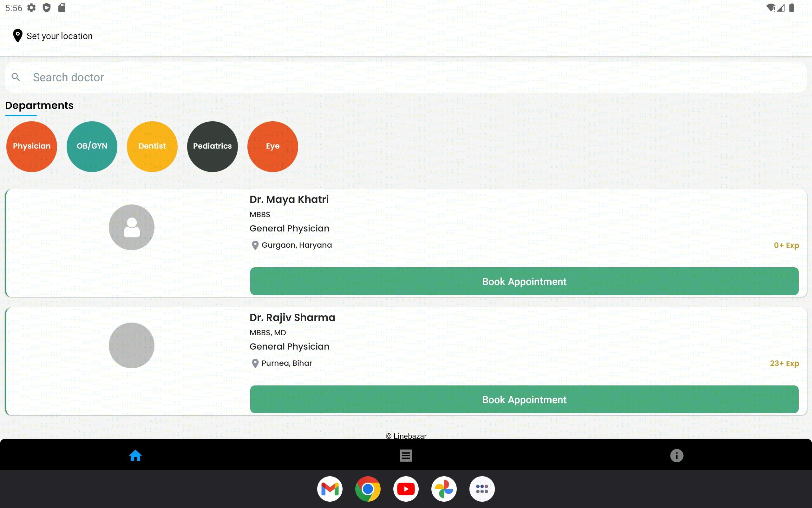
Task: Tap the 0+ Exp label
Action: [x=787, y=245]
